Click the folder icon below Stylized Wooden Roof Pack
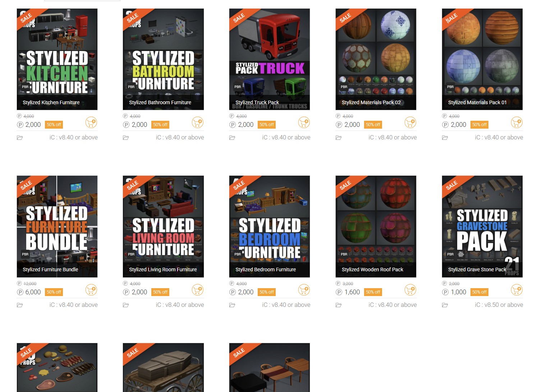 point(338,305)
